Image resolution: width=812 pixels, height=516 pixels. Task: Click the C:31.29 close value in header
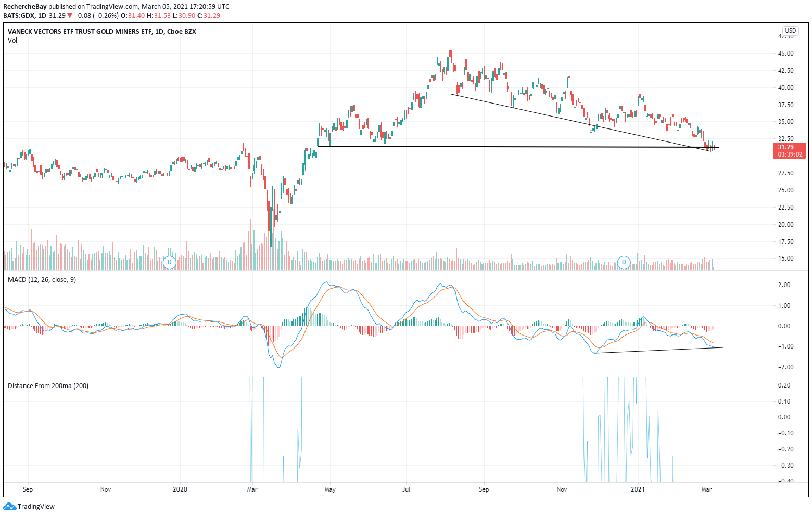(x=208, y=16)
